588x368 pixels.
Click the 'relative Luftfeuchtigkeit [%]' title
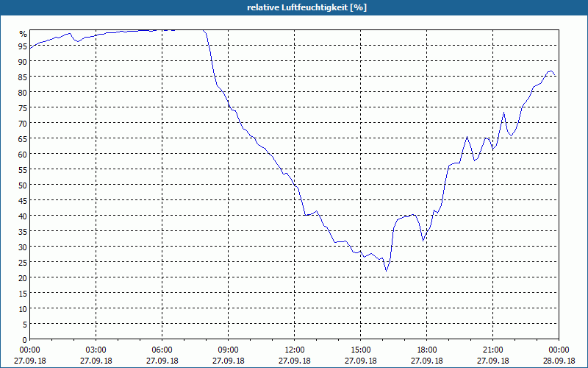click(x=306, y=7)
